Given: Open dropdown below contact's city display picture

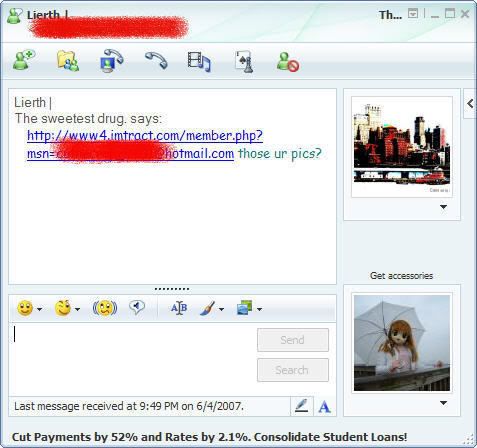Looking at the screenshot, I should click(x=443, y=207).
